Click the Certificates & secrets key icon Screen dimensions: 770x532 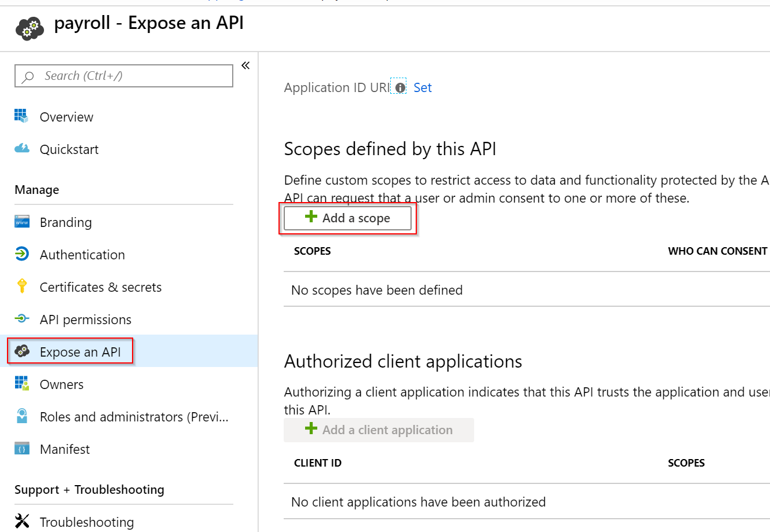pos(22,287)
